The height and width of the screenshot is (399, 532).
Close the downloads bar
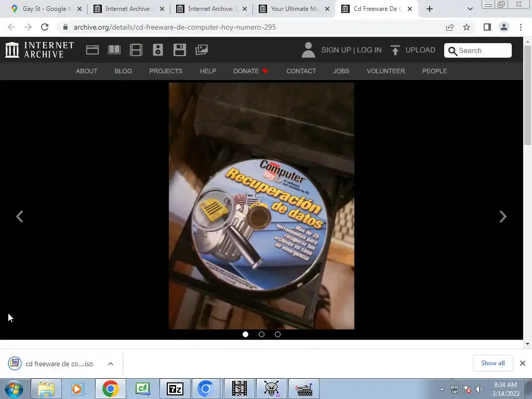[x=523, y=363]
